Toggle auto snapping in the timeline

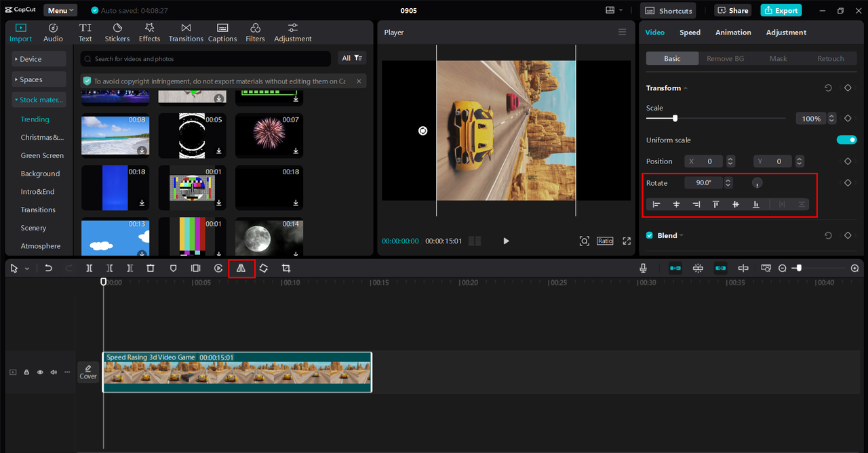(698, 269)
